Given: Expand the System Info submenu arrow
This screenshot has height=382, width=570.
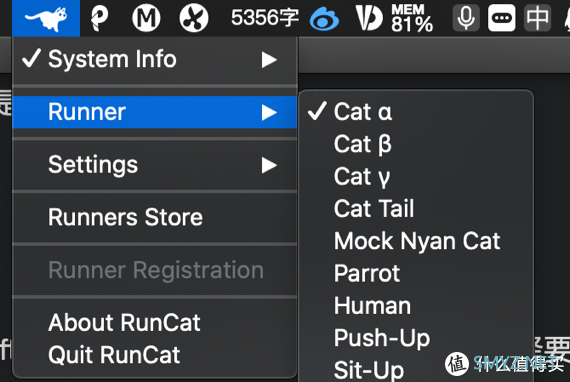Looking at the screenshot, I should pyautogui.click(x=269, y=60).
